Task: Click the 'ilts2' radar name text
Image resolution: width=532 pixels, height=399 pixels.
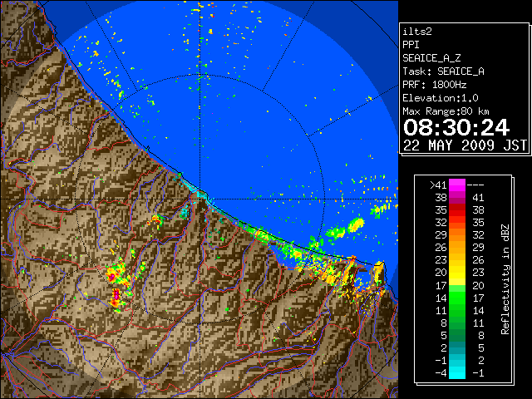Action: coord(417,32)
